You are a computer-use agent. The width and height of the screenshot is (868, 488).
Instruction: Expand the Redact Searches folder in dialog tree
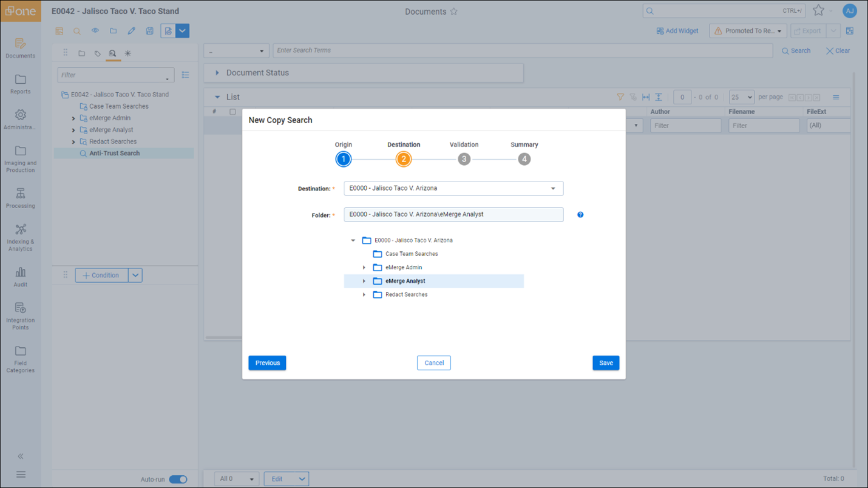point(364,295)
